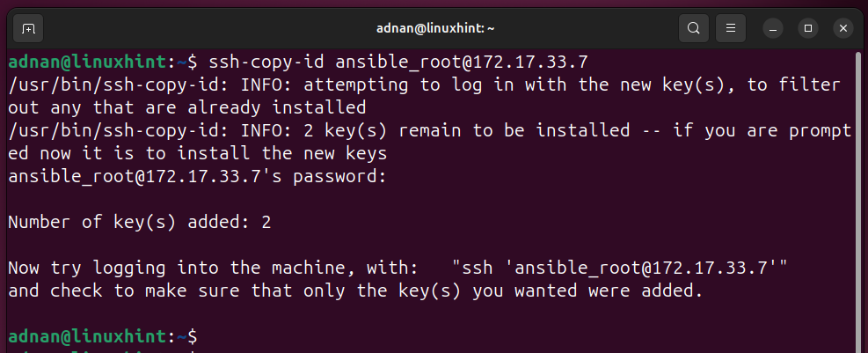Open a new terminal tab

(28, 28)
